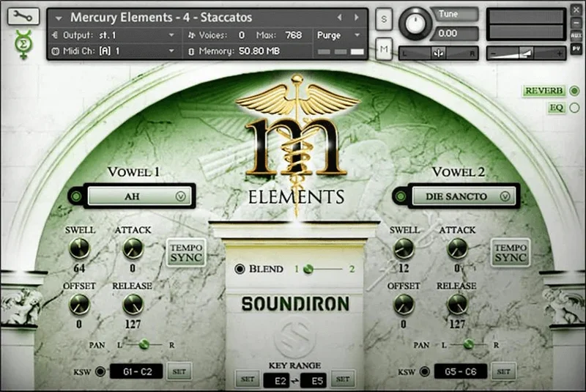The image size is (586, 392).
Task: Click the E2 key range low field
Action: 277,381
